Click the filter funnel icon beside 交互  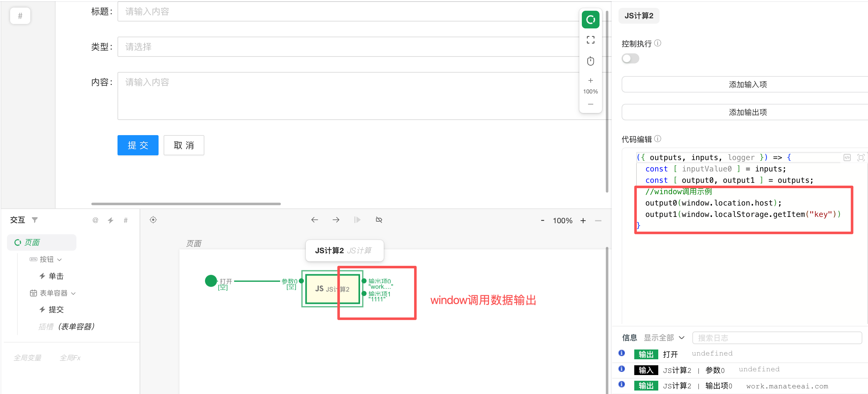coord(35,220)
